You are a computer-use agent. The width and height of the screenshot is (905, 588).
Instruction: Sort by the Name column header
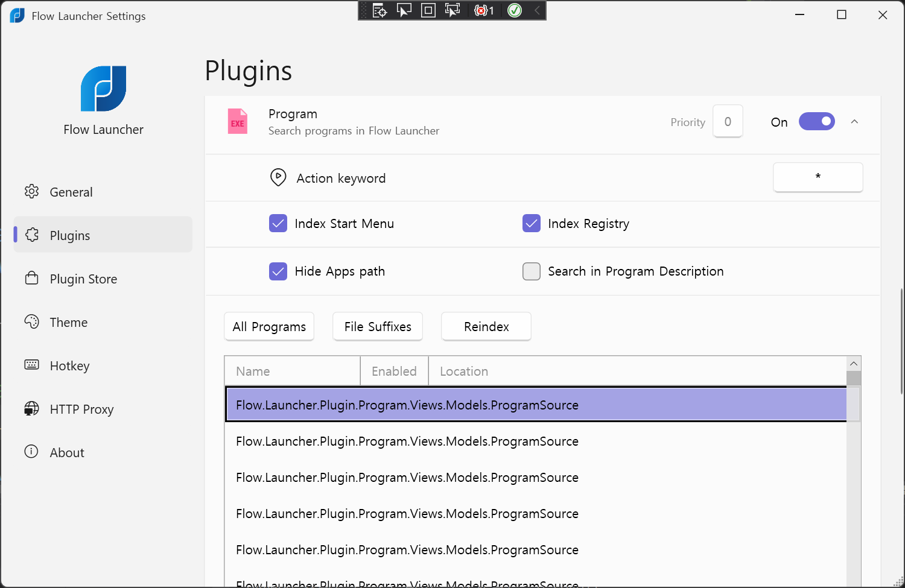pyautogui.click(x=293, y=371)
